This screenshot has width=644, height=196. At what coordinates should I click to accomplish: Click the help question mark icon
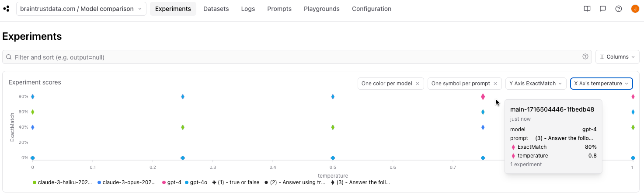click(619, 9)
